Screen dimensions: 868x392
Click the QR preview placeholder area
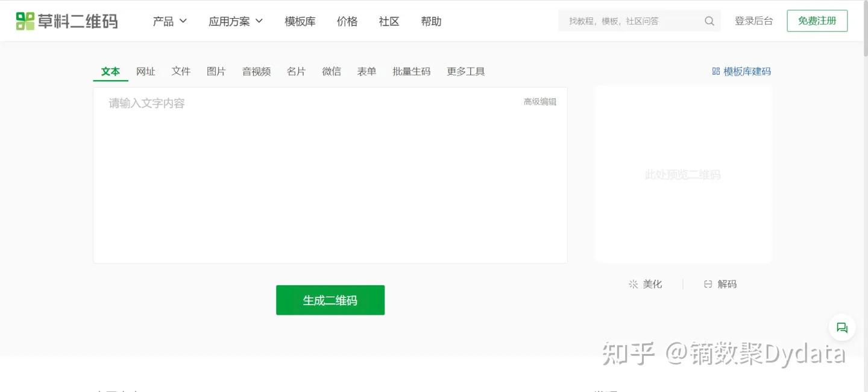pos(682,174)
